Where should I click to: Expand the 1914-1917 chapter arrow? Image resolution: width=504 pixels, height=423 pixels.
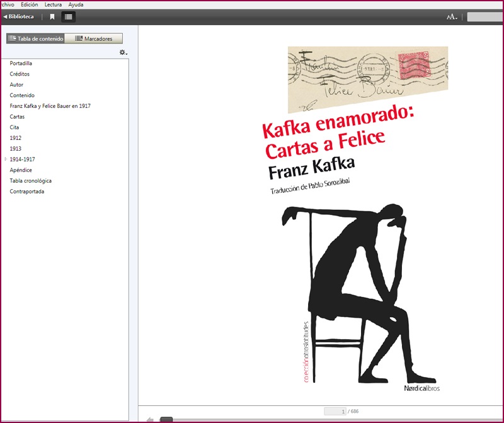(x=6, y=159)
